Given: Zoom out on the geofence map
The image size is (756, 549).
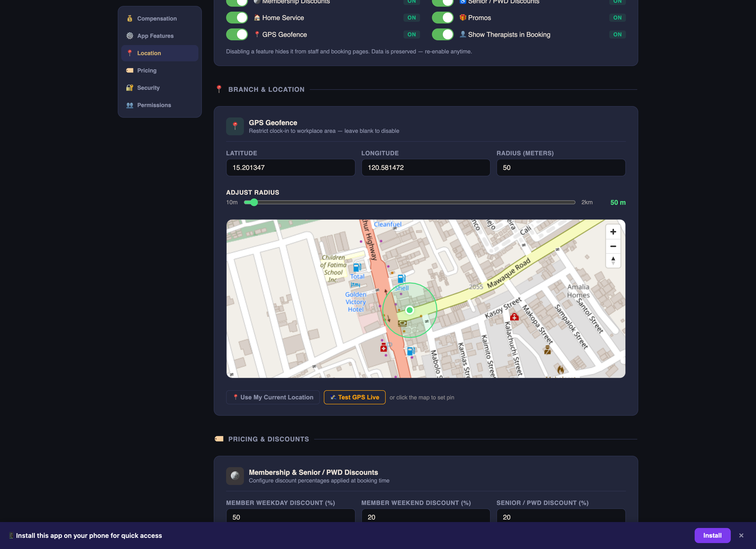Looking at the screenshot, I should pyautogui.click(x=613, y=246).
